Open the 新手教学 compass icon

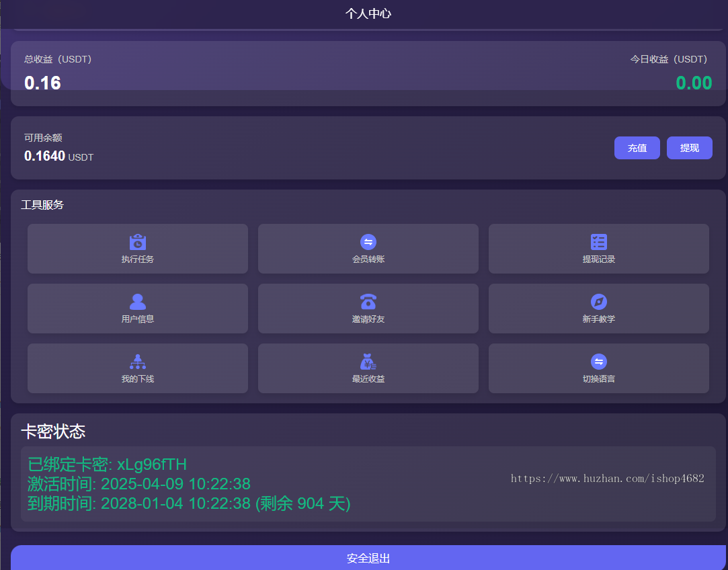(x=599, y=302)
